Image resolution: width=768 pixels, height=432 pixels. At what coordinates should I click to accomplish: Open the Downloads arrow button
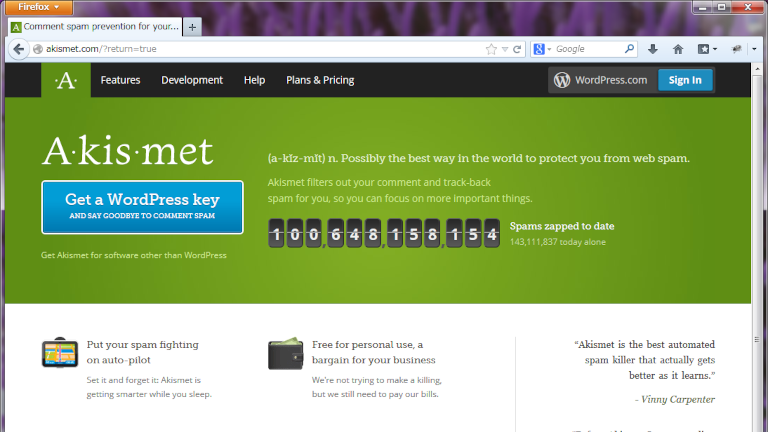pos(652,49)
